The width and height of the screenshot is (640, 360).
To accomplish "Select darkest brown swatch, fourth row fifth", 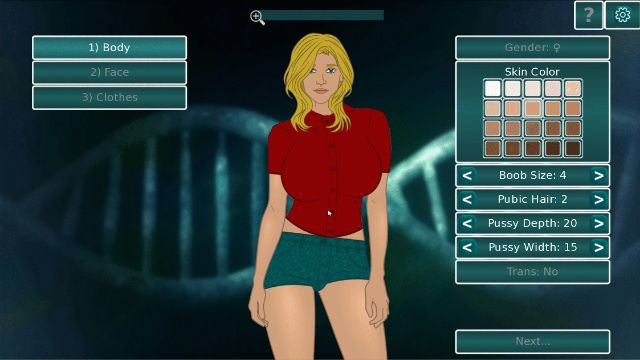I will (x=573, y=149).
